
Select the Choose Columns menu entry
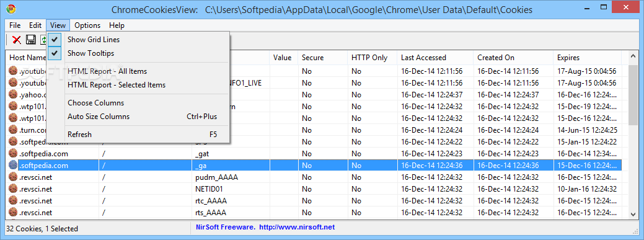[x=138, y=103]
